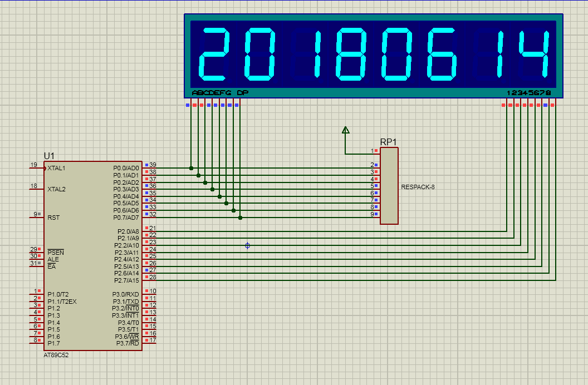Viewport: 588px width, 385px height.
Task: Select the P0.4/AD4 pin label
Action: [126, 196]
